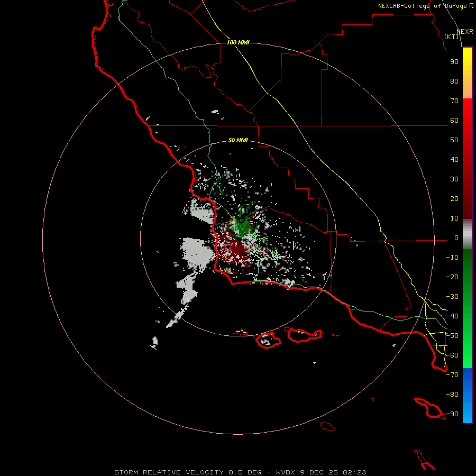
Task: Click the -40 value on the velocity scale
Action: (452, 316)
